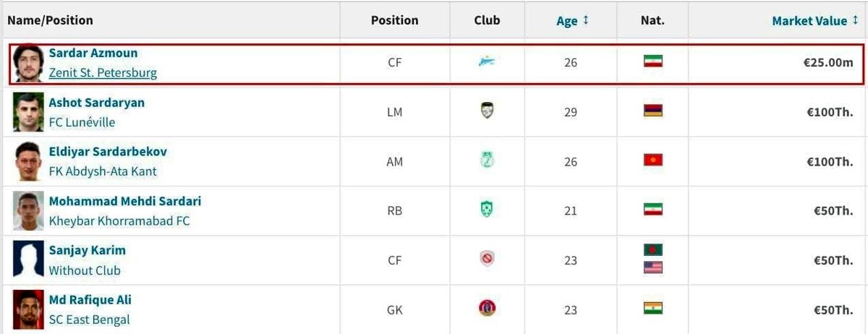The width and height of the screenshot is (868, 334).
Task: Sort table by Age column
Action: tap(572, 21)
